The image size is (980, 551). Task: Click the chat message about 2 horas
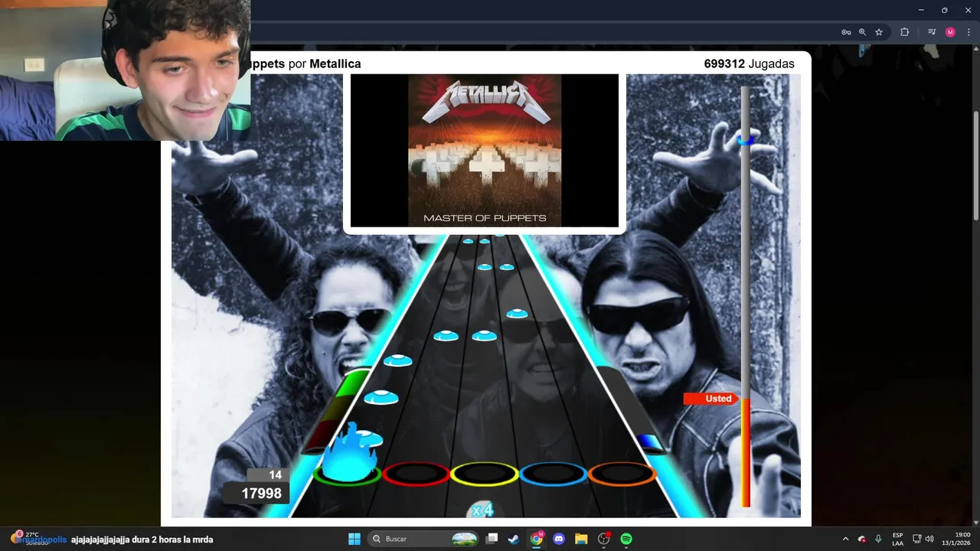point(142,540)
